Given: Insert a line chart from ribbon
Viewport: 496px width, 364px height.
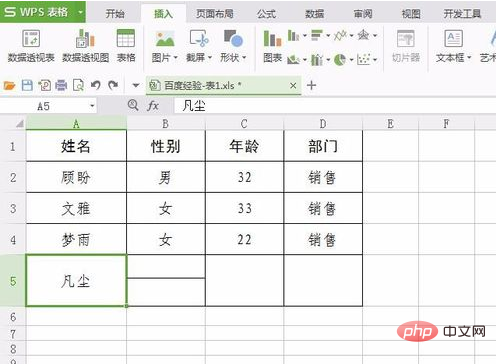Looking at the screenshot, I should tap(340, 35).
